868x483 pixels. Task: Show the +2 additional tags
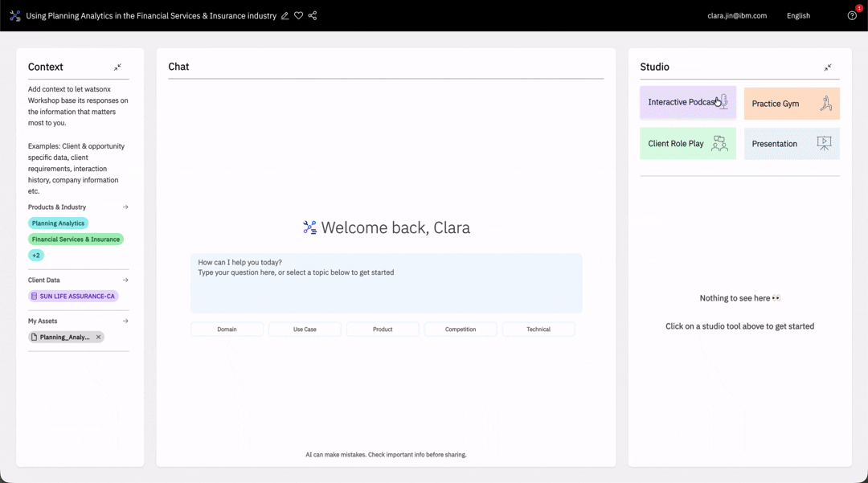tap(36, 255)
